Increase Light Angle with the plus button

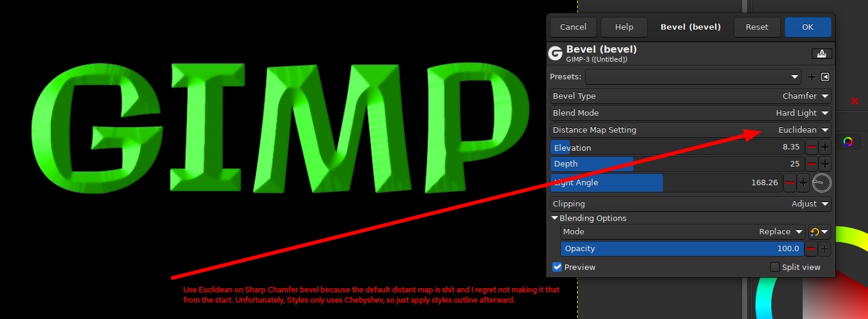803,182
